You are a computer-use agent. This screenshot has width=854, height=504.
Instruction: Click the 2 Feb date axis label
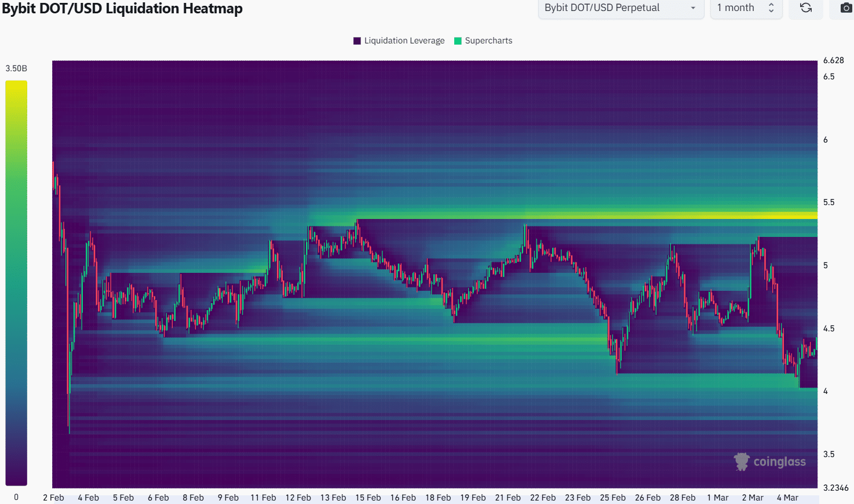[x=54, y=498]
